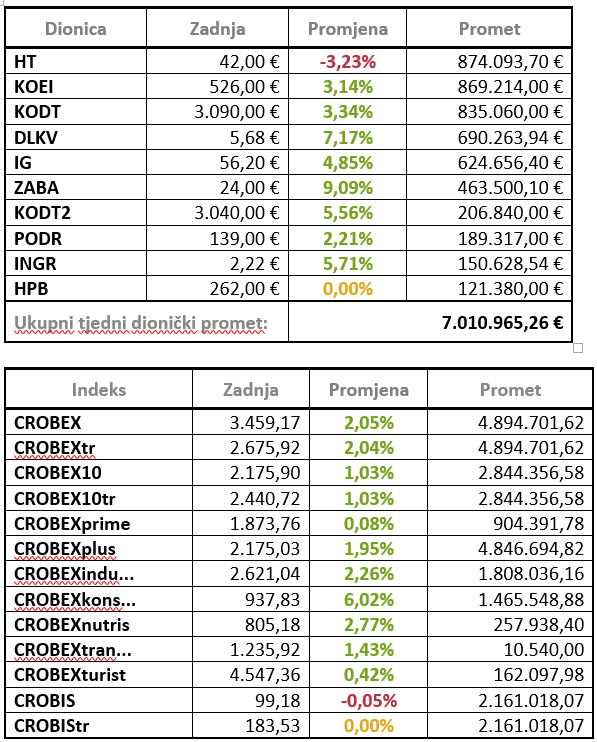597x742 pixels.
Task: Click the INGR turnover 150.628,54 €
Action: tap(510, 264)
